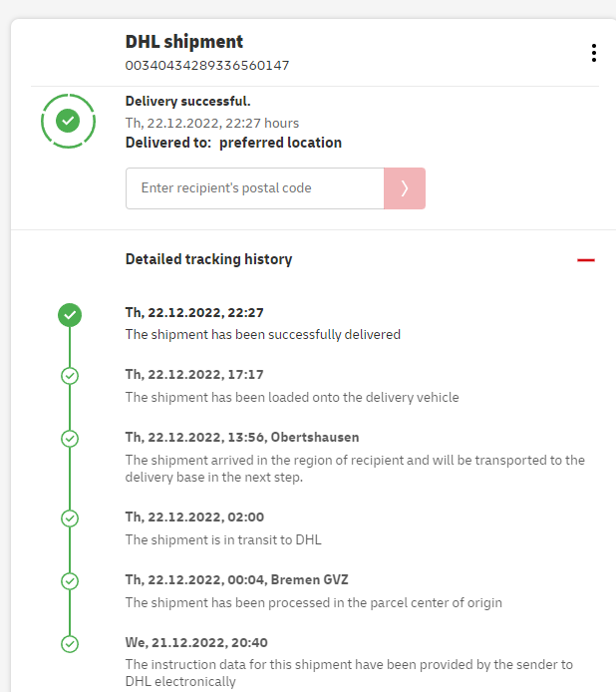Click checkmark for 'loaded onto delivery vehicle' step
Screen dimensions: 616x692
coord(70,376)
